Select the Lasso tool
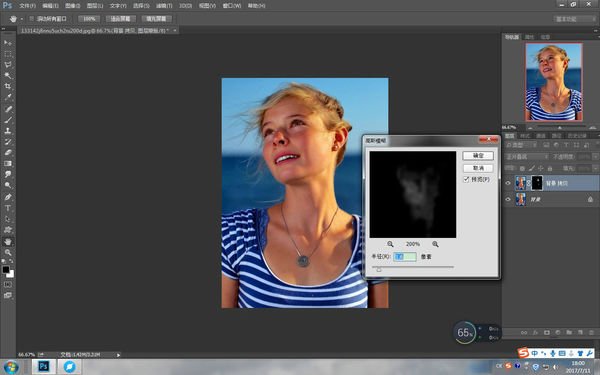Viewport: 600px width, 375px height. point(8,64)
